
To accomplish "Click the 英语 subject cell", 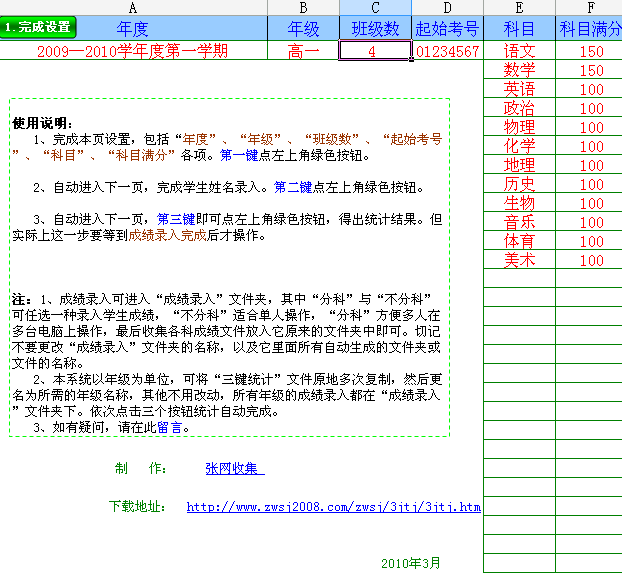I will (519, 89).
